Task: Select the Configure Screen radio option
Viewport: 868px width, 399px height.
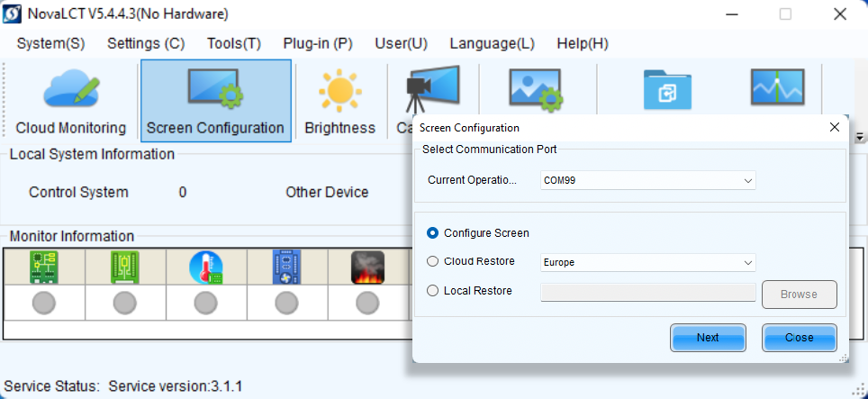Action: [x=433, y=232]
